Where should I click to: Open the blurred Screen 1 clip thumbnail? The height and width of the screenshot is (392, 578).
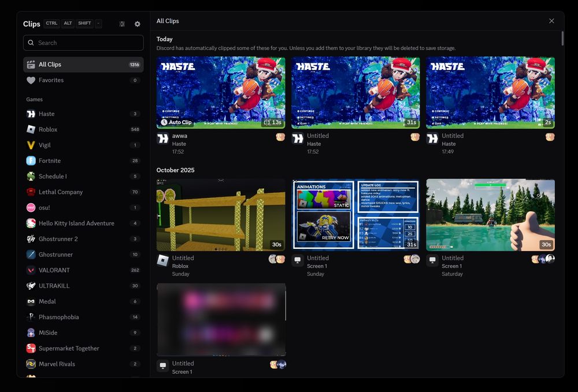click(221, 319)
